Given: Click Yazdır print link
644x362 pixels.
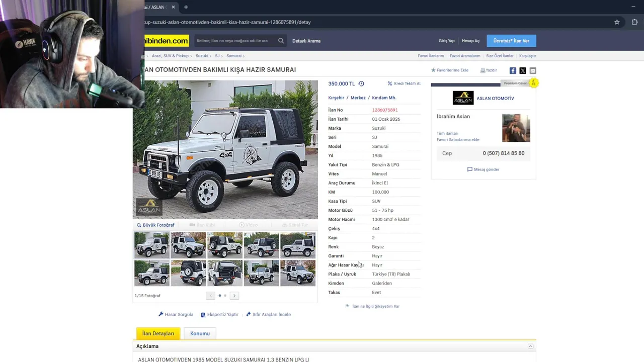Looking at the screenshot, I should [x=489, y=70].
